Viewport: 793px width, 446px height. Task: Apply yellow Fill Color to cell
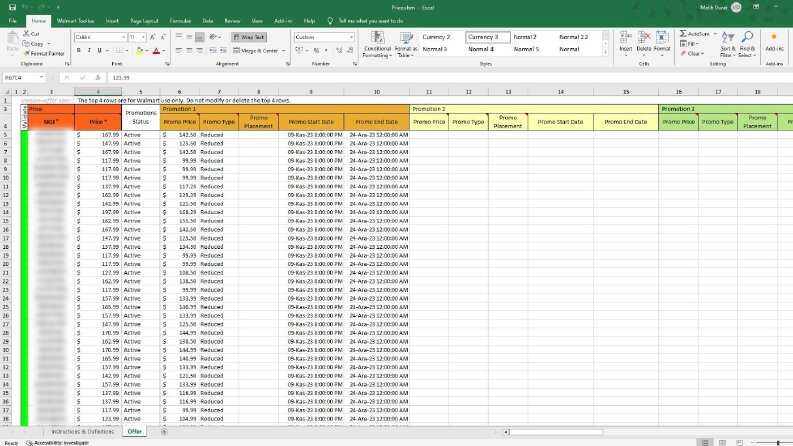click(x=140, y=51)
